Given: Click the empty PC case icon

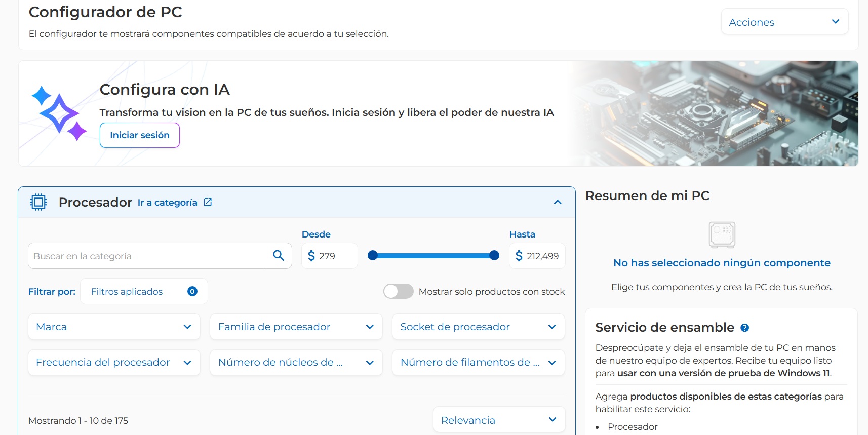Looking at the screenshot, I should (x=722, y=235).
